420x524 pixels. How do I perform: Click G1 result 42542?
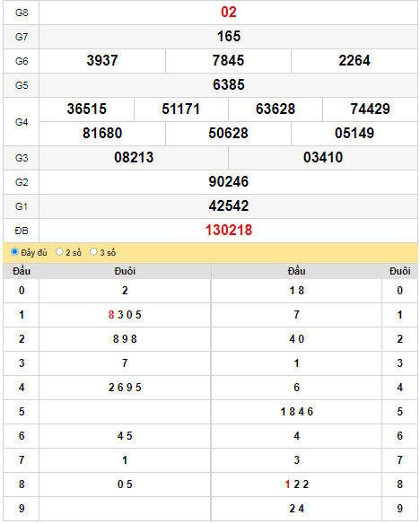click(x=229, y=206)
